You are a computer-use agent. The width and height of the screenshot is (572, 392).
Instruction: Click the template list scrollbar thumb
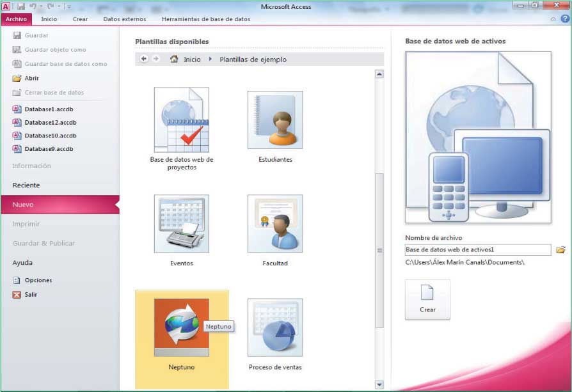(379, 251)
